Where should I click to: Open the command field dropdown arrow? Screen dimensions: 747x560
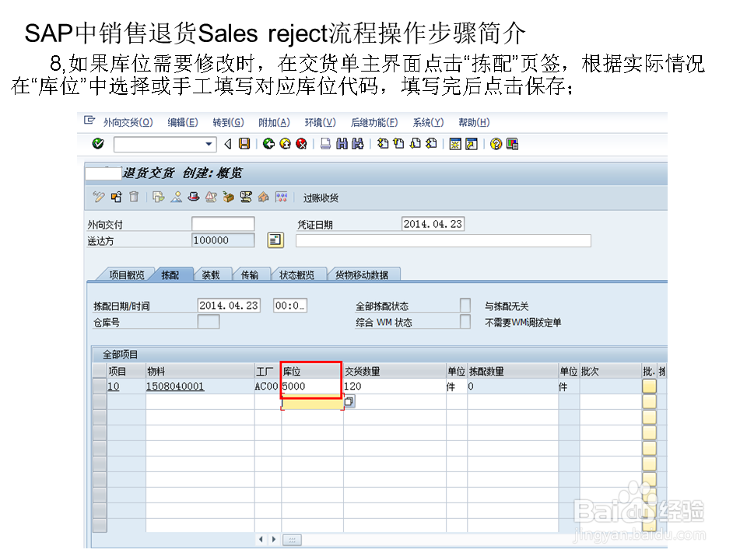[209, 144]
